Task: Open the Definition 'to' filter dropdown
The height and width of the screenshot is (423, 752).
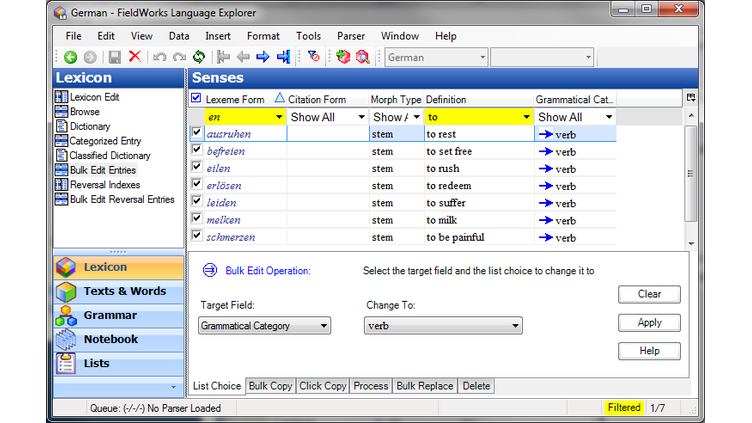Action: [x=526, y=117]
